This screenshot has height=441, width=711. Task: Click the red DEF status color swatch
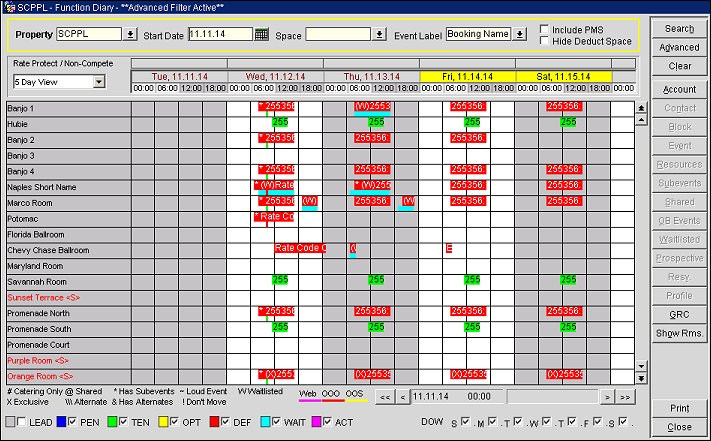pos(200,422)
